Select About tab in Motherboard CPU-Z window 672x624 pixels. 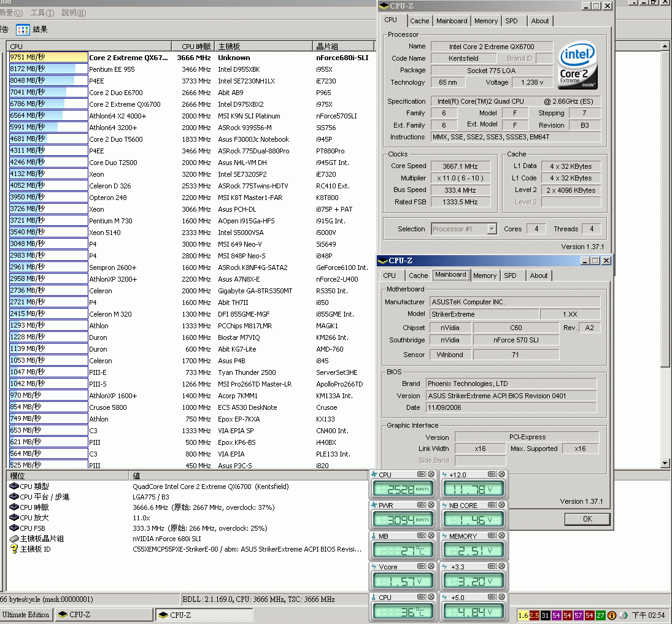(x=539, y=275)
